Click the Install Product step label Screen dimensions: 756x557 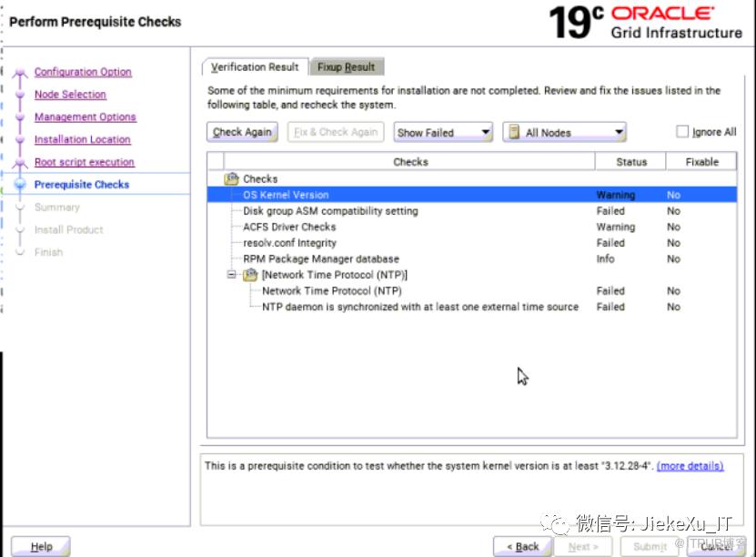point(69,230)
